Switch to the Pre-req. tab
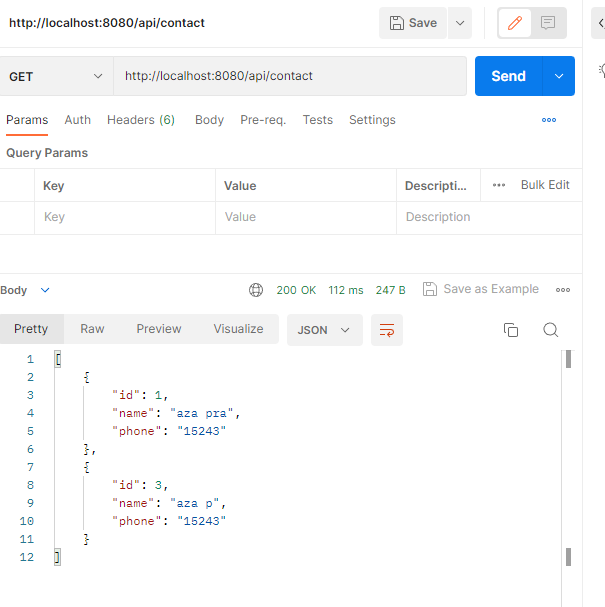The height and width of the screenshot is (607, 605). (263, 120)
